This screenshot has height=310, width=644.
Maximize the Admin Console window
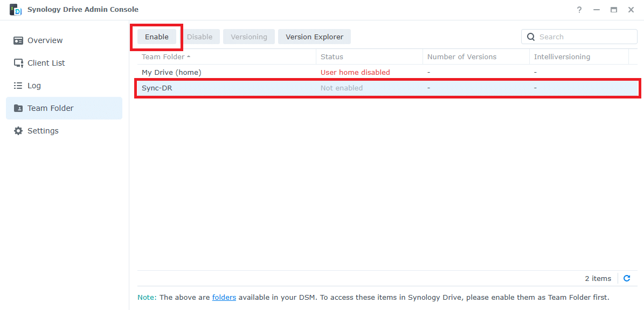pyautogui.click(x=614, y=10)
